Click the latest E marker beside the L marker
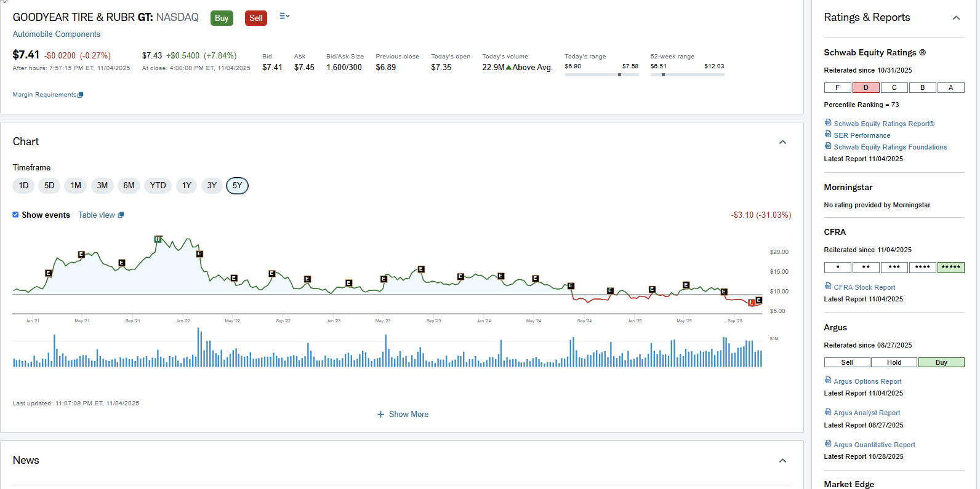Image resolution: width=980 pixels, height=489 pixels. pyautogui.click(x=759, y=300)
